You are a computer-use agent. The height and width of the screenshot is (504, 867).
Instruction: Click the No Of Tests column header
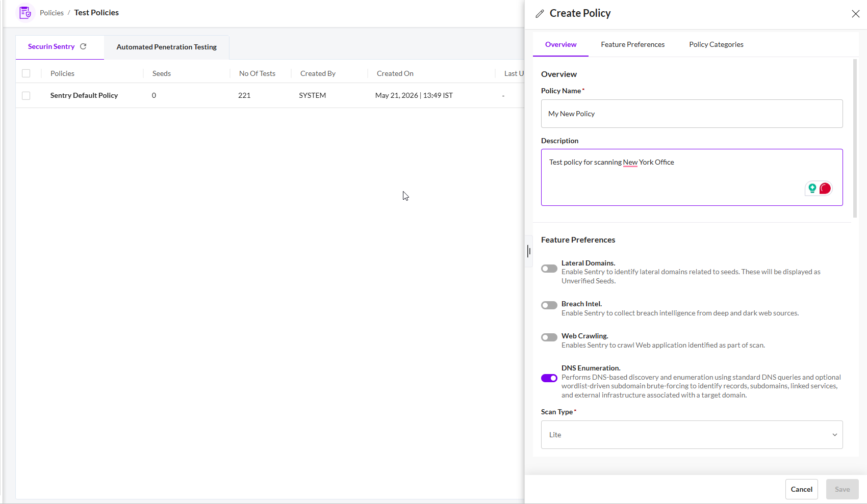pos(257,73)
